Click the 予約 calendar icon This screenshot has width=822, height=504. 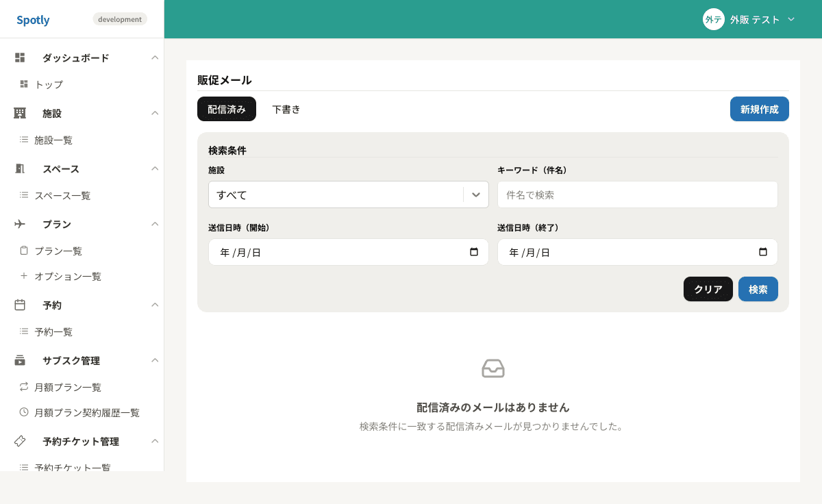pyautogui.click(x=20, y=305)
